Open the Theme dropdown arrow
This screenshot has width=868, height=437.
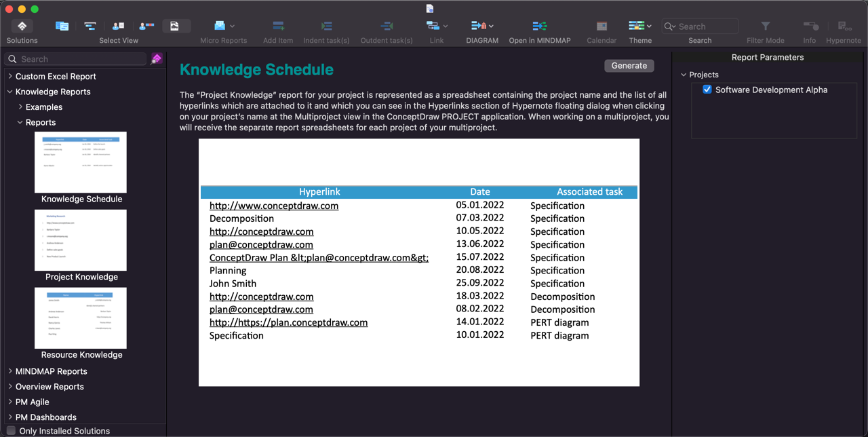click(x=649, y=26)
